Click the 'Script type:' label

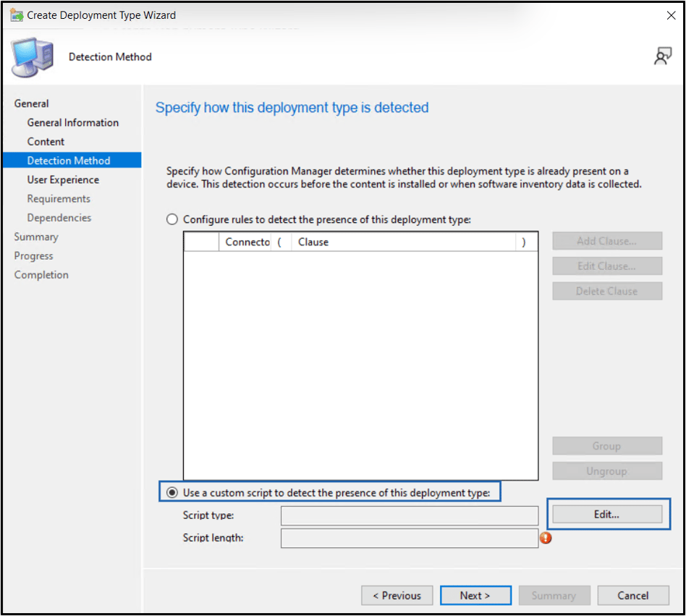point(208,515)
